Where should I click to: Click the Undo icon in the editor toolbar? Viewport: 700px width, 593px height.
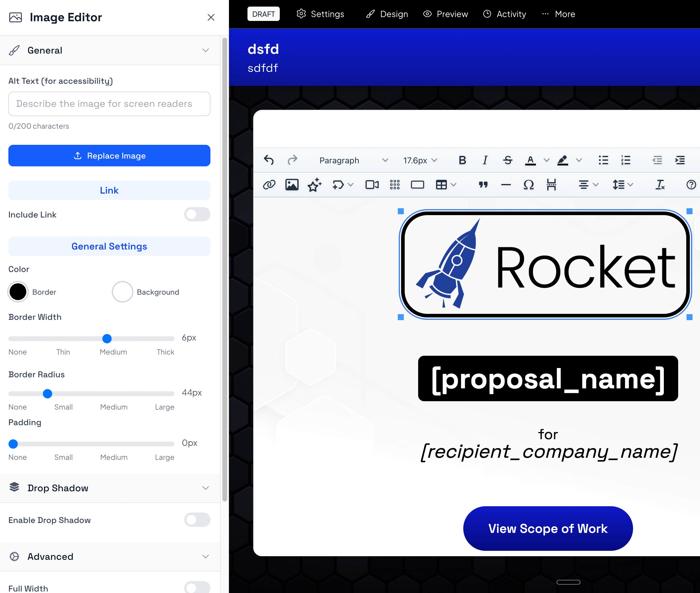(x=269, y=160)
